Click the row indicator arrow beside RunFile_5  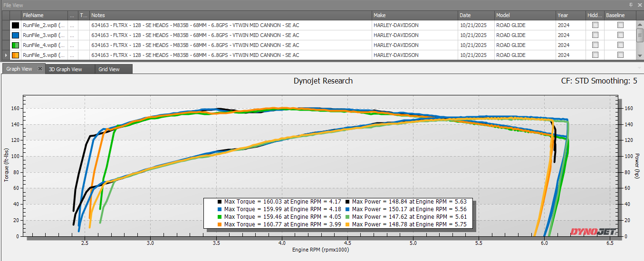coord(5,55)
